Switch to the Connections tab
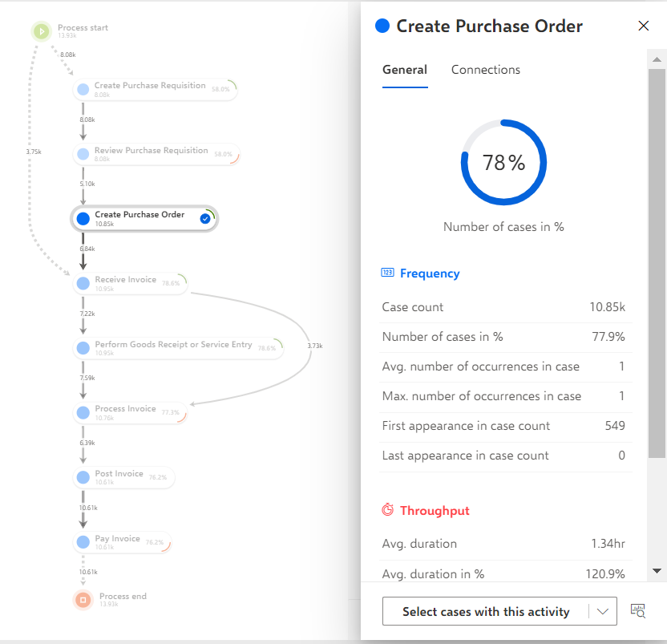 coord(485,70)
